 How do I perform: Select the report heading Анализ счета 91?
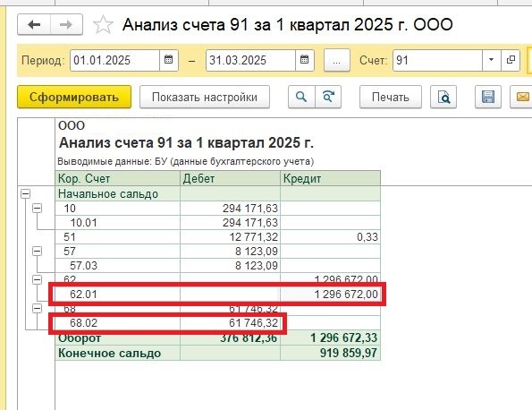(x=186, y=143)
